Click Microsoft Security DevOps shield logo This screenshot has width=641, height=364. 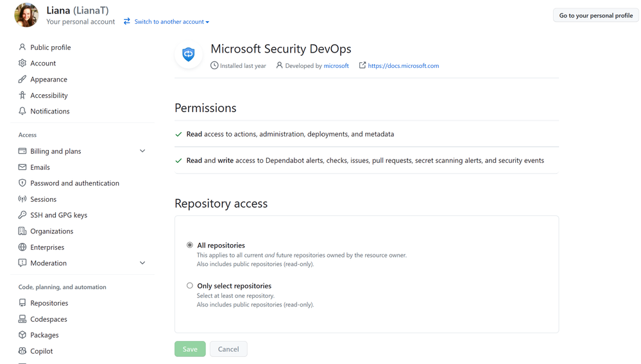click(x=189, y=54)
